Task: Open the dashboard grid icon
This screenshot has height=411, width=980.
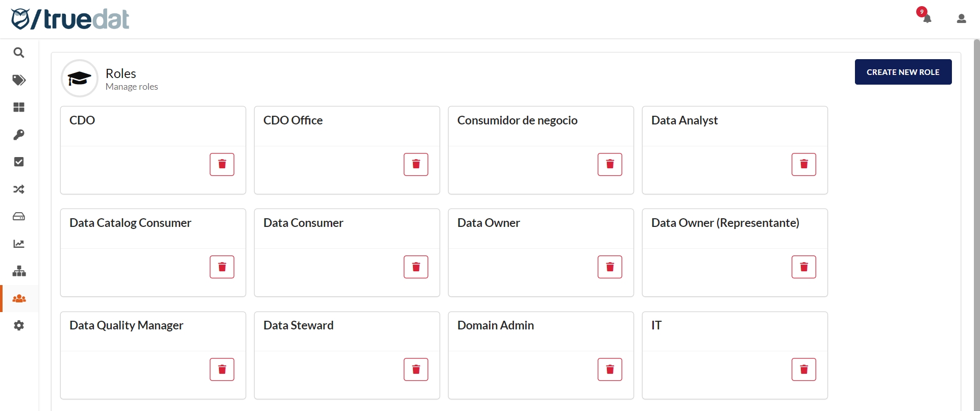Action: (19, 107)
